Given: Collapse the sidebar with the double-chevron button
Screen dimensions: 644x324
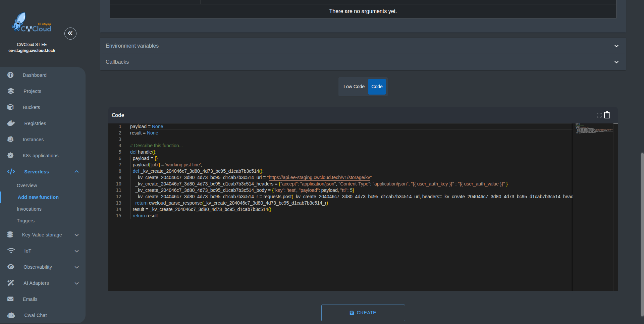Looking at the screenshot, I should click(x=70, y=34).
